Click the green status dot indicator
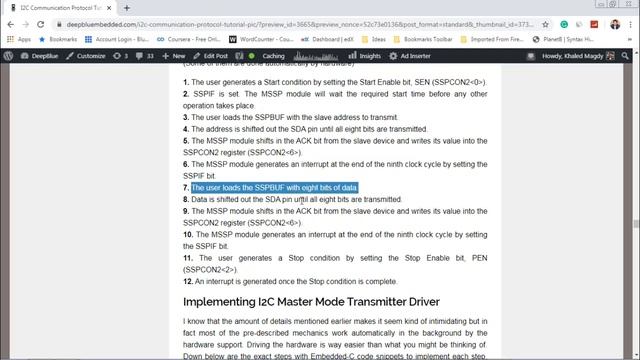 point(251,56)
